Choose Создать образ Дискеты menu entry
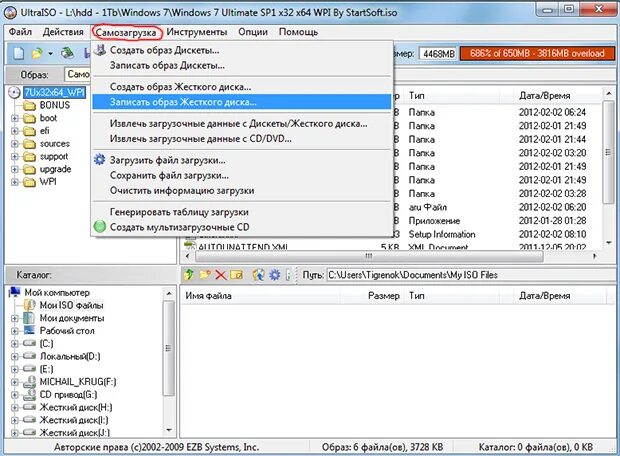 tap(242, 50)
